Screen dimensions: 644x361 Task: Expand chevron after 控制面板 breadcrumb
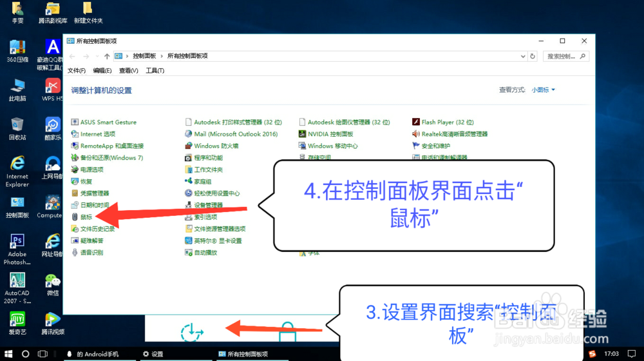pyautogui.click(x=162, y=56)
